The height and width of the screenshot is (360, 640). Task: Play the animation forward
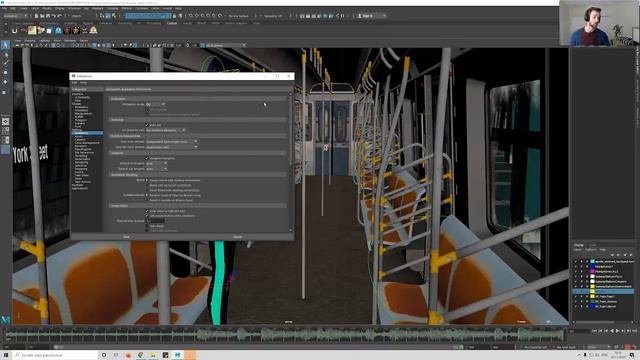[617, 331]
